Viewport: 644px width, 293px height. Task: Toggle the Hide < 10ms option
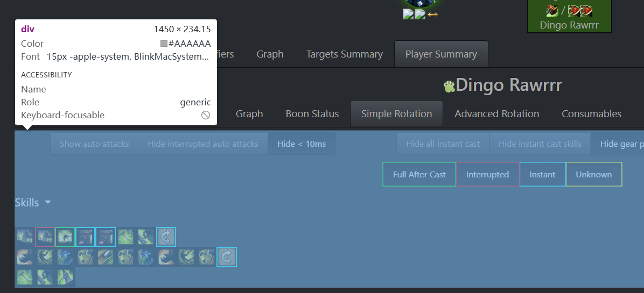coord(302,144)
